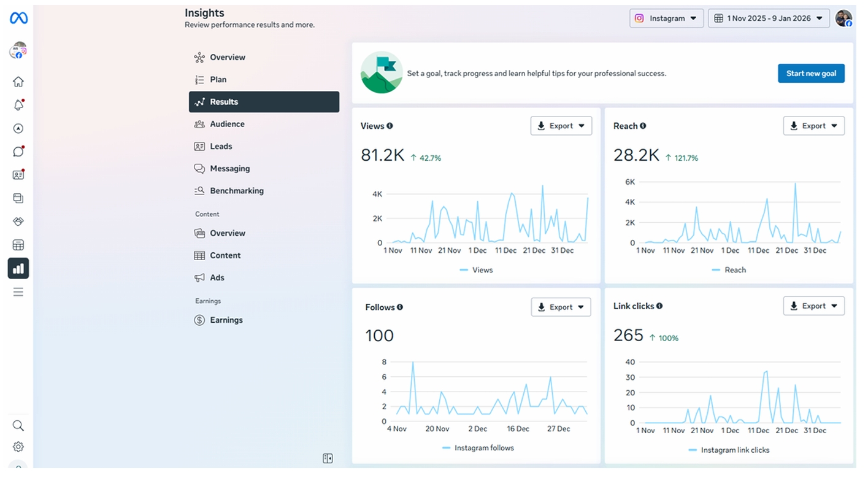Click the info icon beside Views
The width and height of the screenshot is (868, 478).
390,126
